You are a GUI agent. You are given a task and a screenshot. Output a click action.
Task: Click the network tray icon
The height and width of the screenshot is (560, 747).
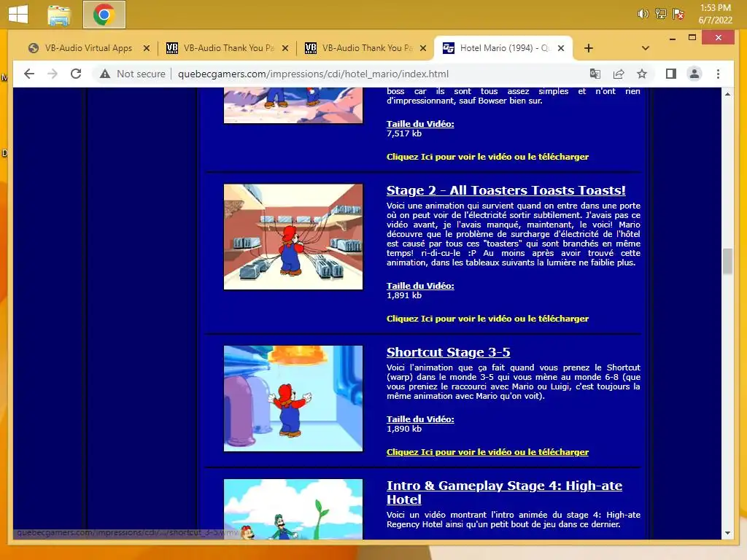660,14
